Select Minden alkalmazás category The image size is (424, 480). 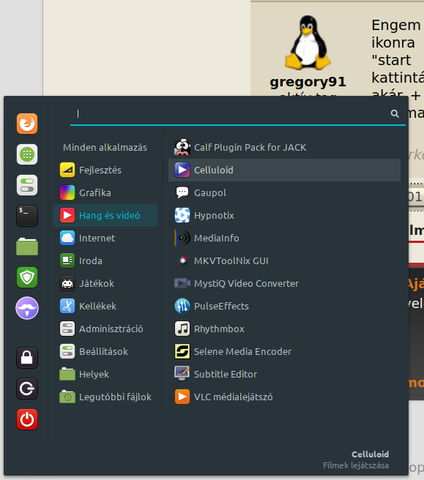(105, 147)
